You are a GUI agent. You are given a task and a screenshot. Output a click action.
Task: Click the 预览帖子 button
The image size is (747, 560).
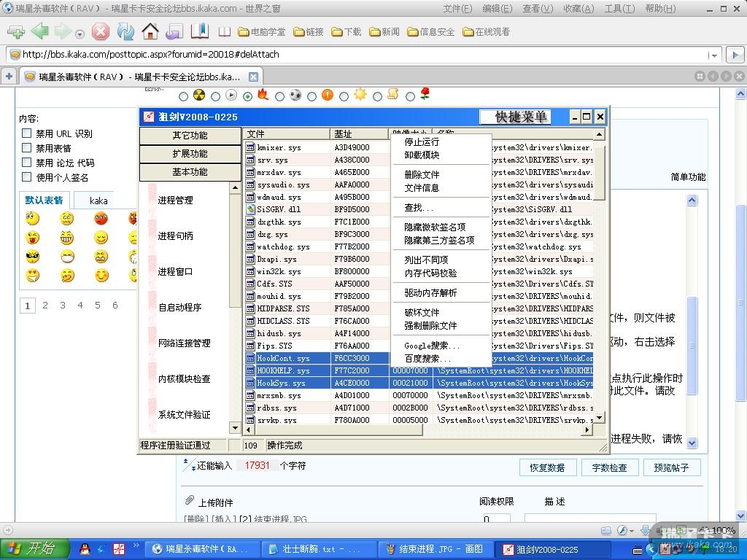[x=670, y=467]
